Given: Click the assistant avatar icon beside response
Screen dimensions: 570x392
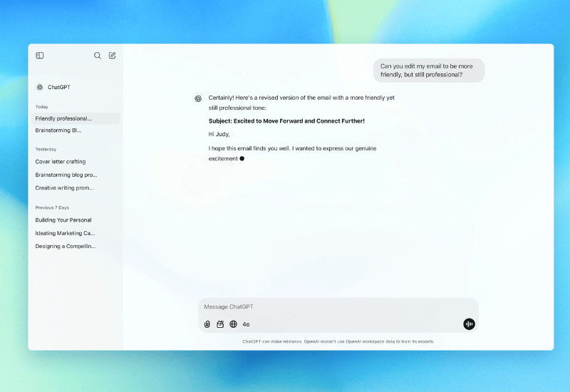Looking at the screenshot, I should [x=198, y=98].
